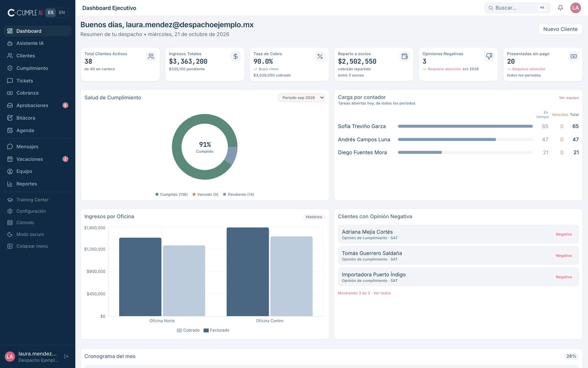Open Reportes in the sidebar
588x368 pixels.
[37, 184]
